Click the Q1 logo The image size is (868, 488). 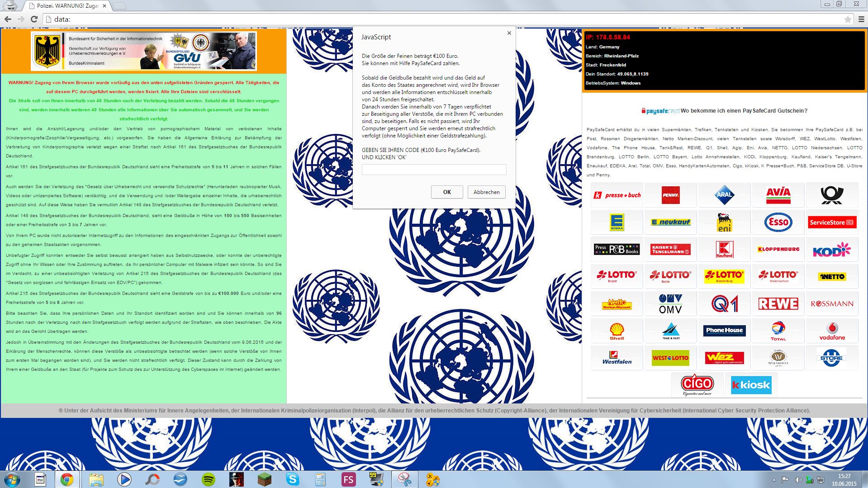pos(724,303)
